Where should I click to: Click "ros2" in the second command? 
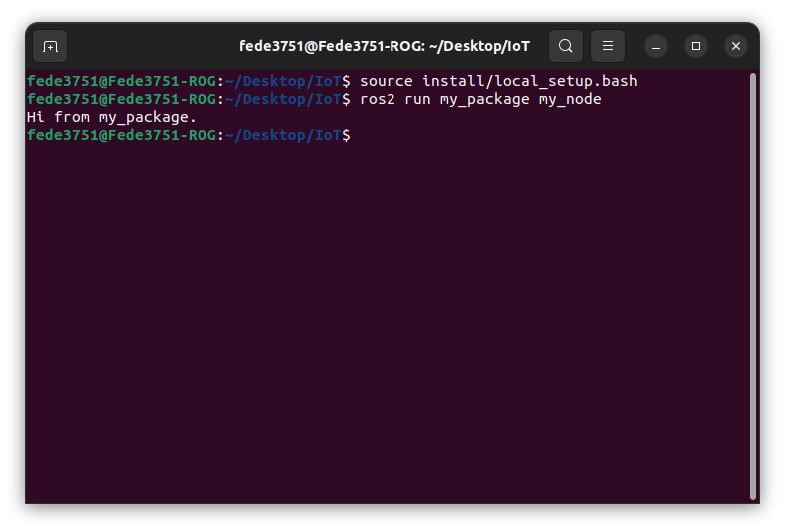tap(378, 99)
